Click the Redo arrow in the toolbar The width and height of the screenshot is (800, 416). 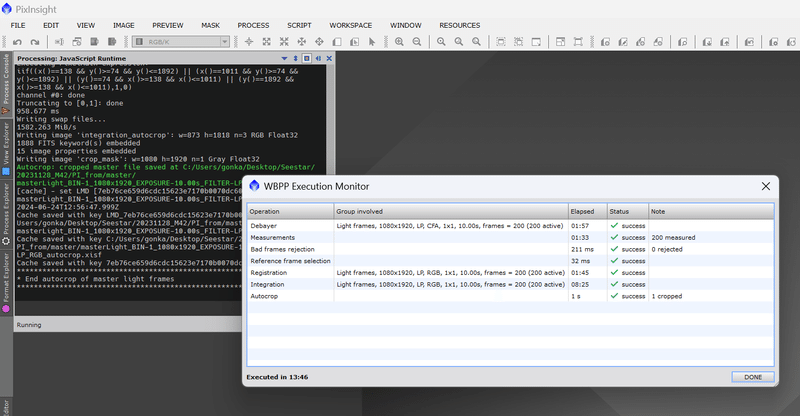pyautogui.click(x=35, y=42)
